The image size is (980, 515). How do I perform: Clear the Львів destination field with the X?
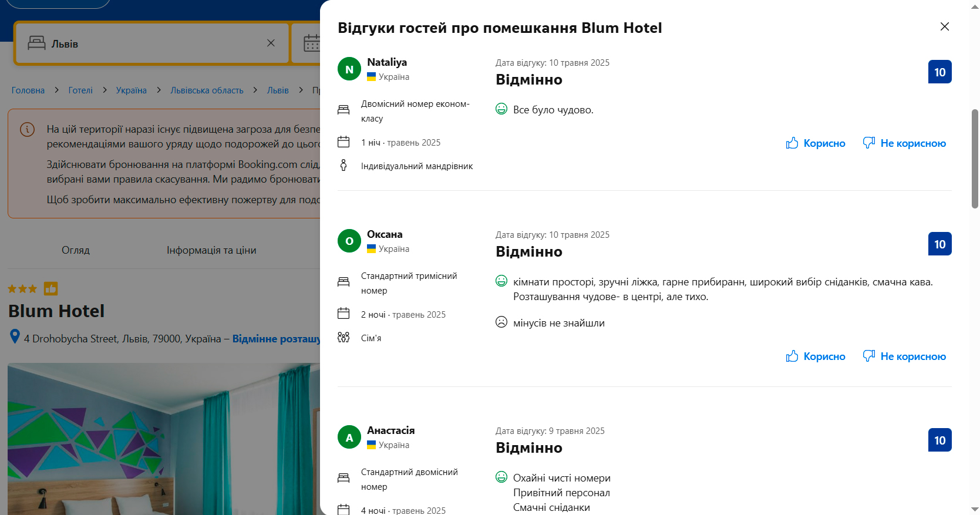click(x=271, y=43)
